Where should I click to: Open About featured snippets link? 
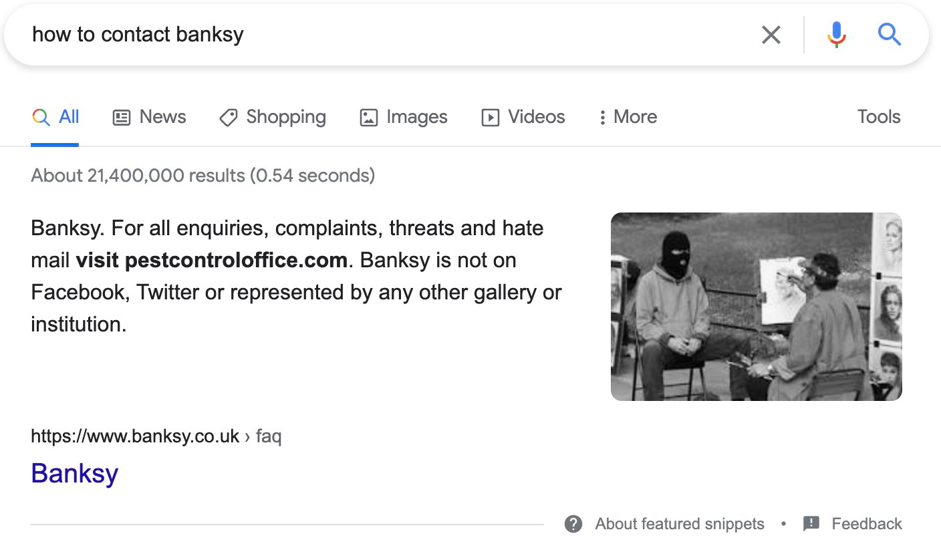pos(680,524)
